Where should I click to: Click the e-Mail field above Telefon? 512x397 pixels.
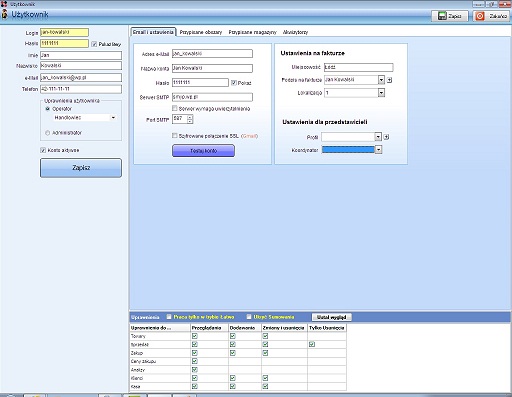pyautogui.click(x=81, y=78)
